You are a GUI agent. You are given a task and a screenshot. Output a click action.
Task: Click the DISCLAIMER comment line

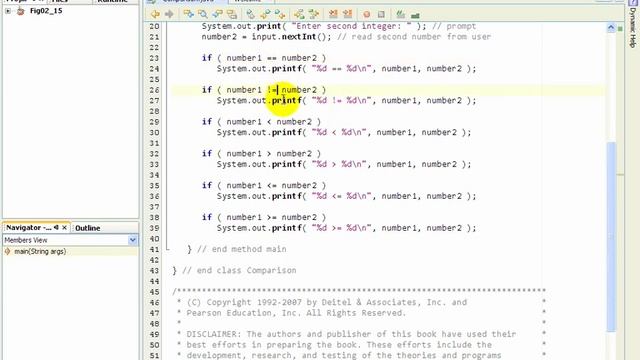351,334
